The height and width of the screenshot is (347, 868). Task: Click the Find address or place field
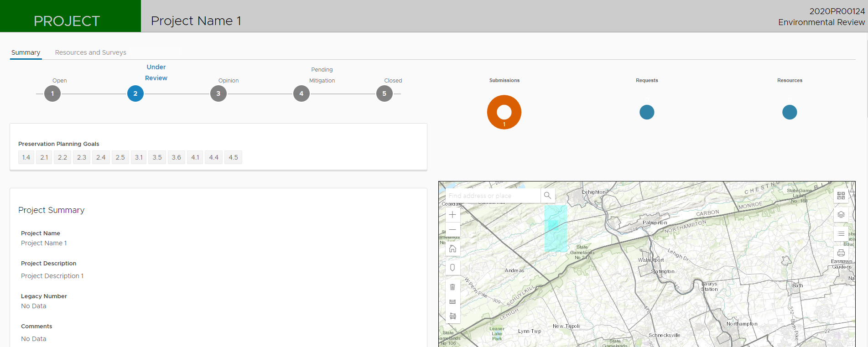point(493,196)
